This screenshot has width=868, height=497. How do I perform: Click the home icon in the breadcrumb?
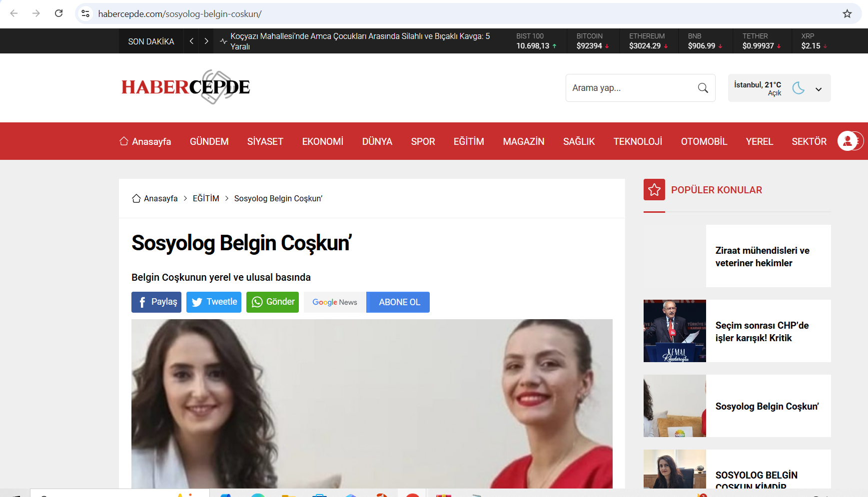[x=136, y=198]
